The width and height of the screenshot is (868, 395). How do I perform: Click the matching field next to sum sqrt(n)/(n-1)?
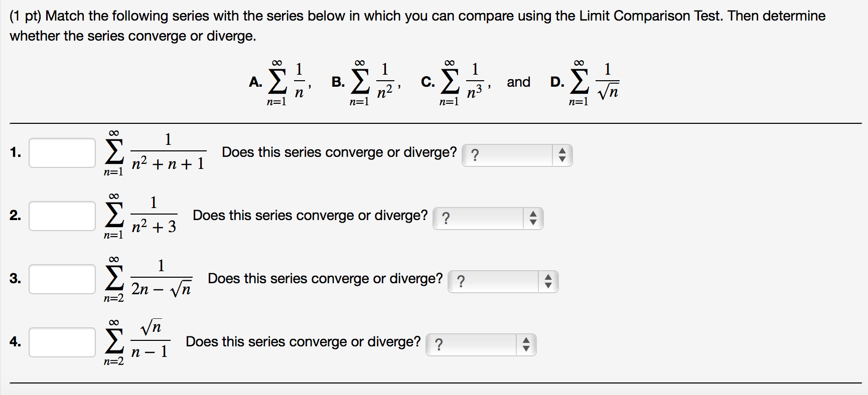pos(61,342)
